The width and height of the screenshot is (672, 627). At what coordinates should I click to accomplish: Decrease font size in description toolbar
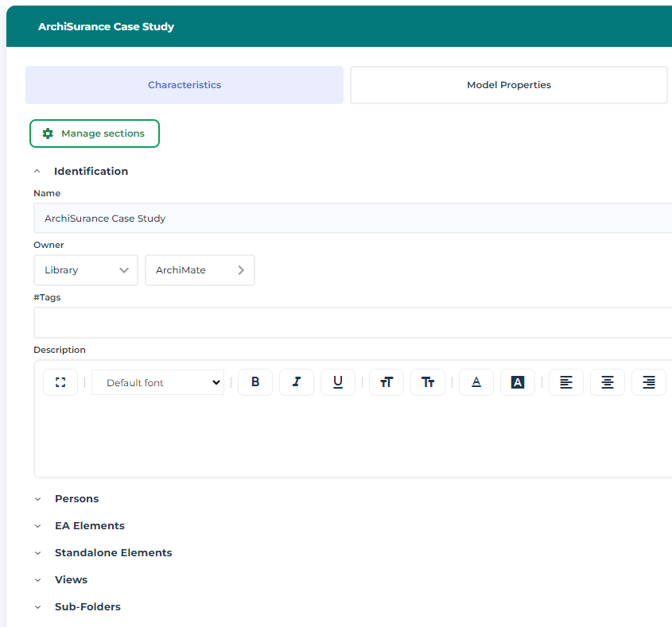click(428, 382)
